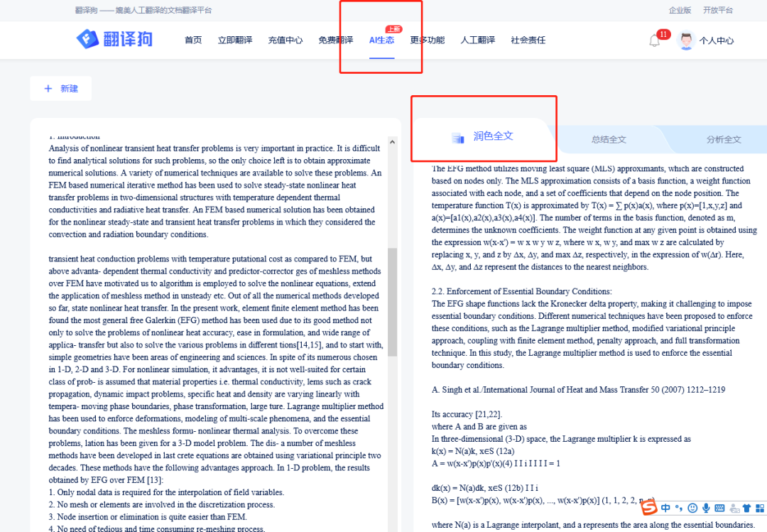Open 立即翻译 menu item
Screen dimensions: 767x532
[x=235, y=40]
